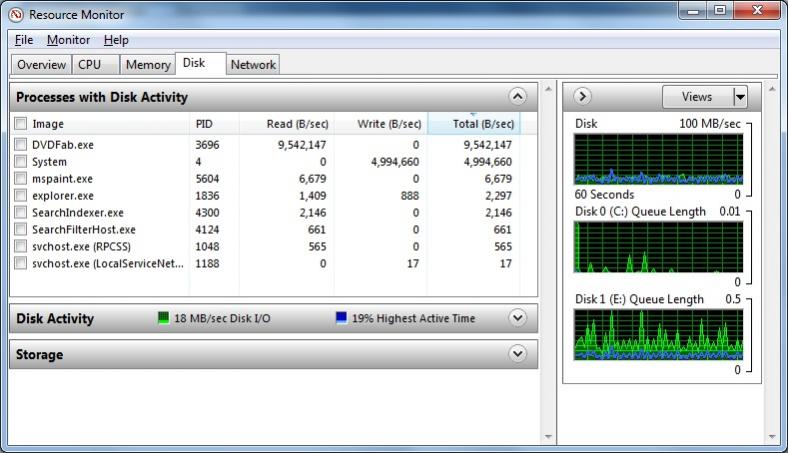Click the 18 MB/sec Disk I/O label
This screenshot has width=788, height=453.
[222, 318]
